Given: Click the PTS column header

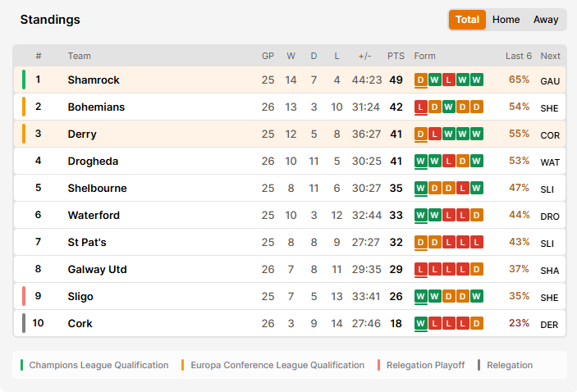Looking at the screenshot, I should click(x=396, y=56).
